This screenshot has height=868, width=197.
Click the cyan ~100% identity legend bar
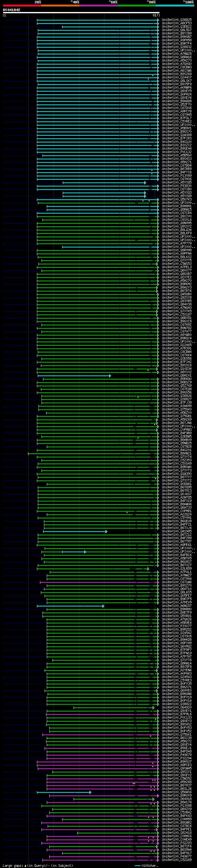coord(175,6)
